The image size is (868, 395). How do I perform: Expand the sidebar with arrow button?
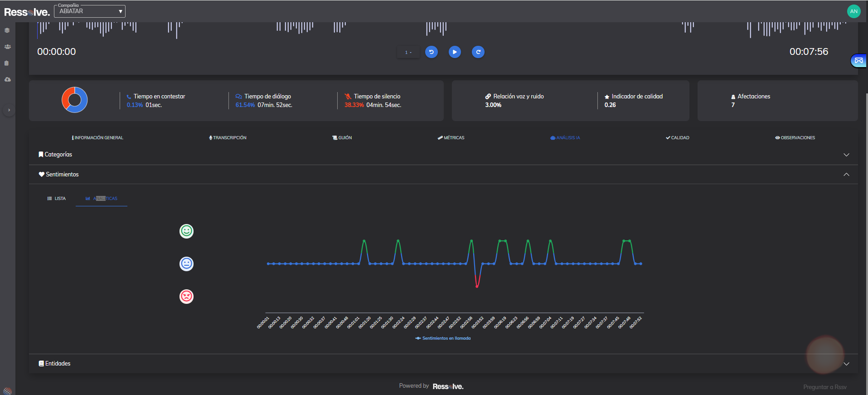pos(9,110)
